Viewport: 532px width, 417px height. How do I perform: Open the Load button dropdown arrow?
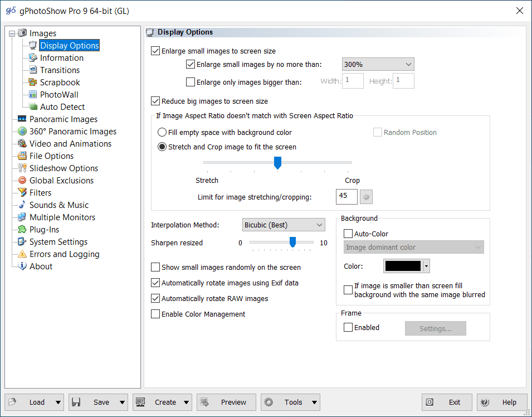[58, 403]
